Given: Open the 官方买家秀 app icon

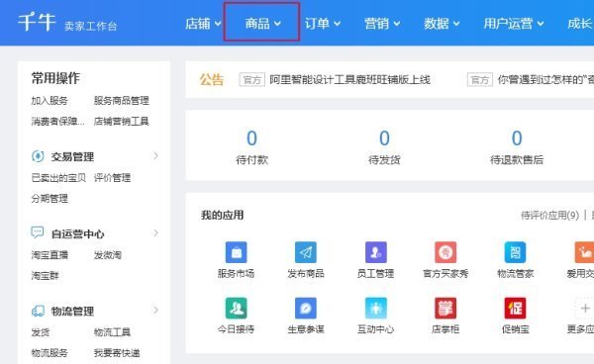Looking at the screenshot, I should pos(445,252).
